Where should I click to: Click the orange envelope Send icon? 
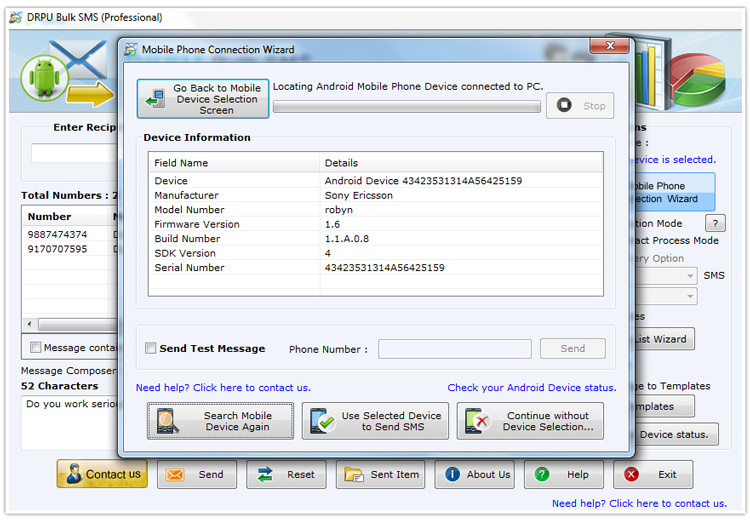tap(175, 475)
